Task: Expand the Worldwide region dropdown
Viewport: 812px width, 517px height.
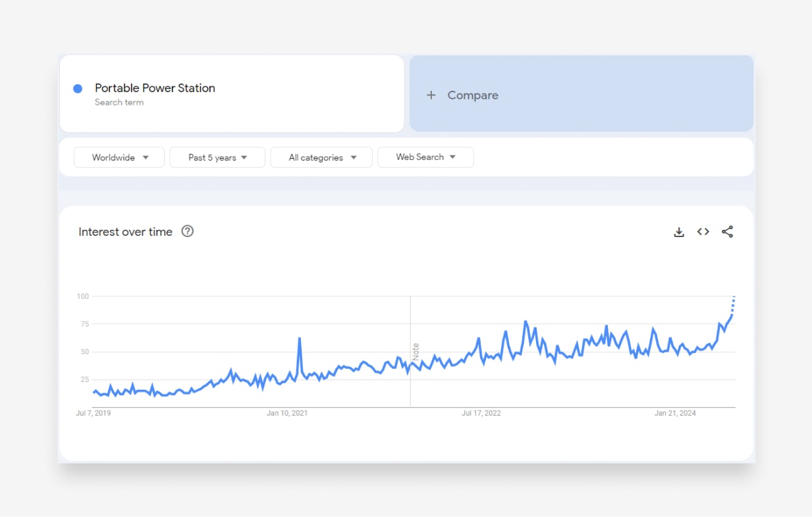Action: 119,157
